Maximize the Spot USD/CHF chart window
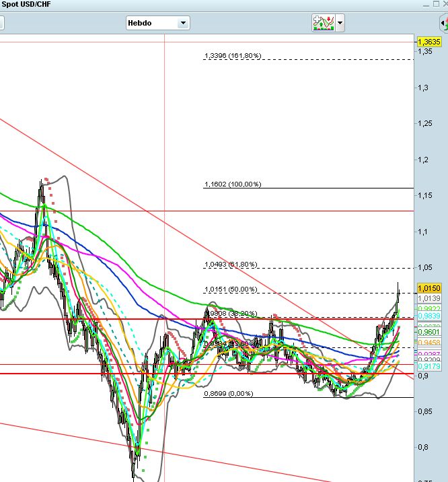Screen dimensions: 448x482 436,4
